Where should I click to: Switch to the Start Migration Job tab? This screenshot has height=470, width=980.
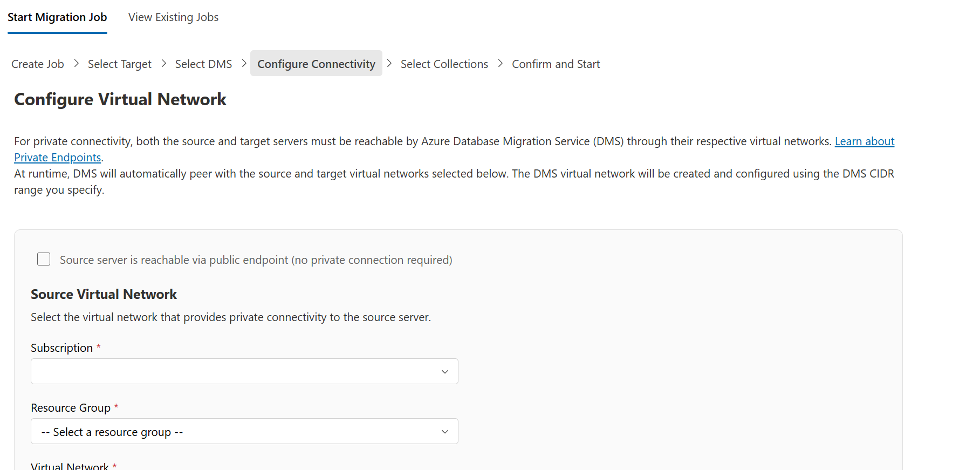coord(57,17)
